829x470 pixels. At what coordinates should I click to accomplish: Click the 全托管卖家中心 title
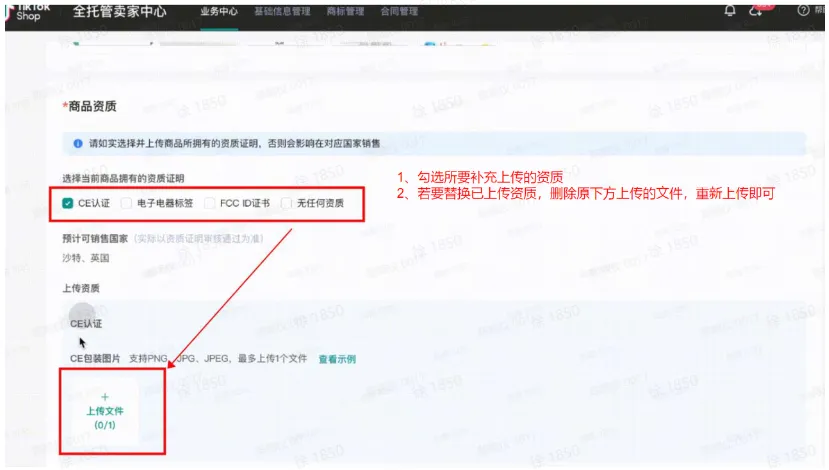click(119, 11)
